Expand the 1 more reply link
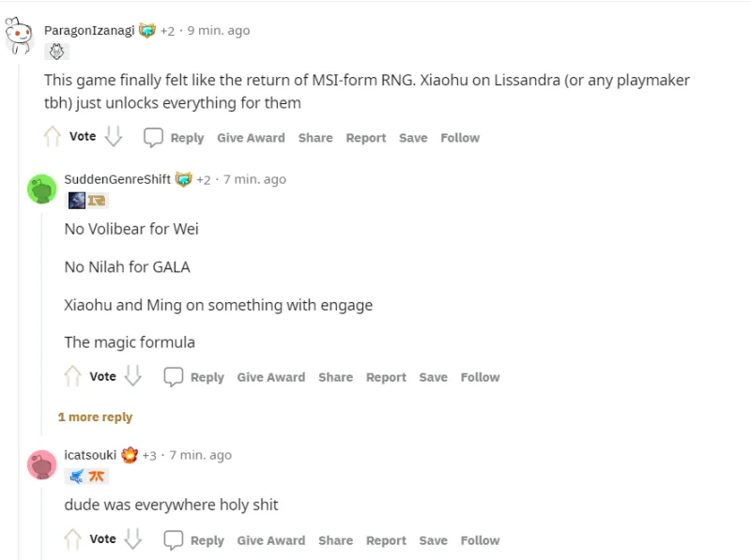This screenshot has height=560, width=751. pos(95,417)
